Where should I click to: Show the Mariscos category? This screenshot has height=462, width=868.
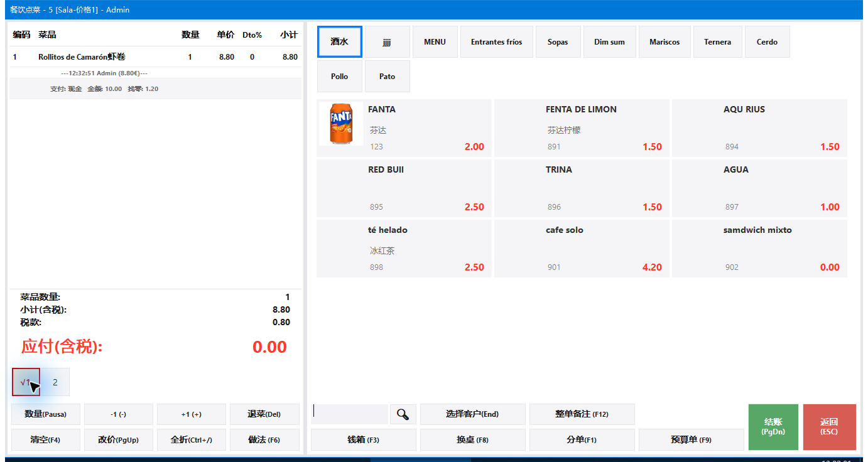[665, 42]
